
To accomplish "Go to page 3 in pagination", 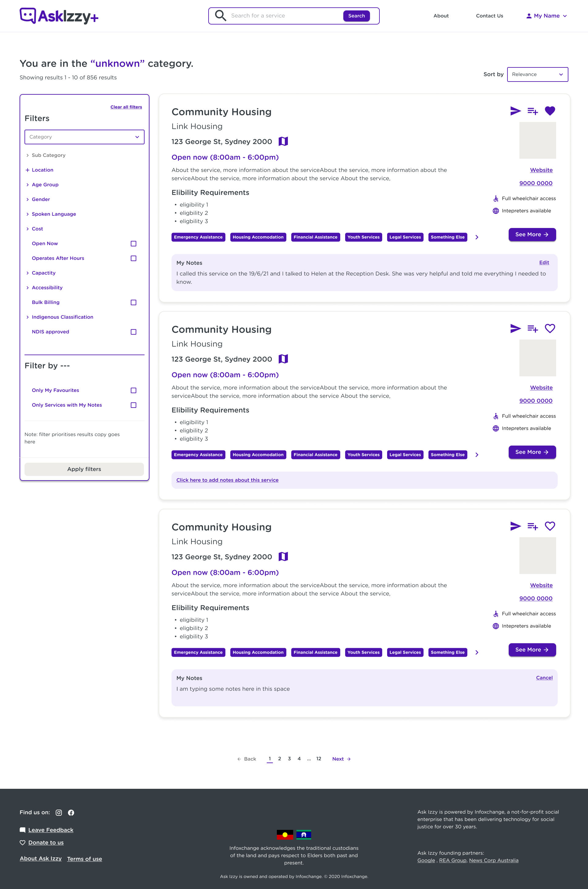I will coord(289,758).
